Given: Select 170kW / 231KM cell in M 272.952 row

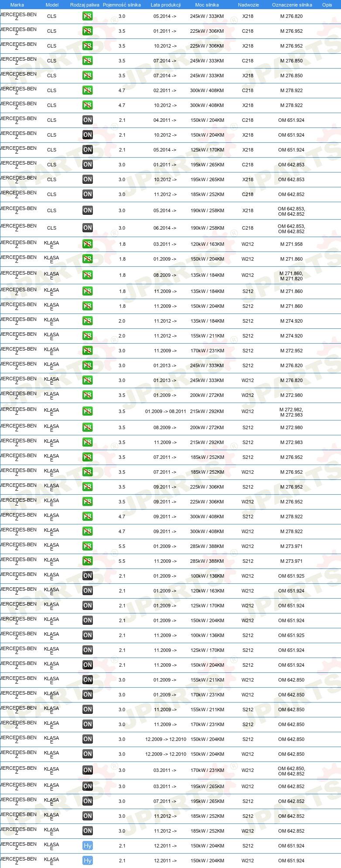Looking at the screenshot, I should (207, 351).
